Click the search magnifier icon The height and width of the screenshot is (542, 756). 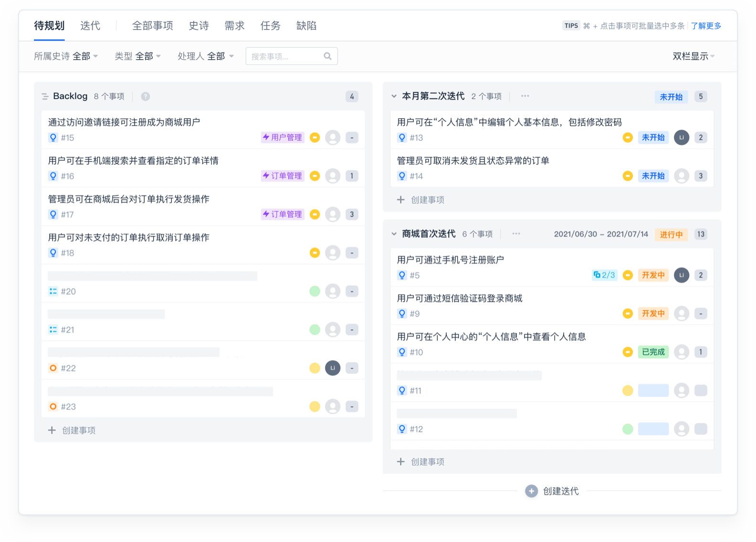(x=327, y=56)
